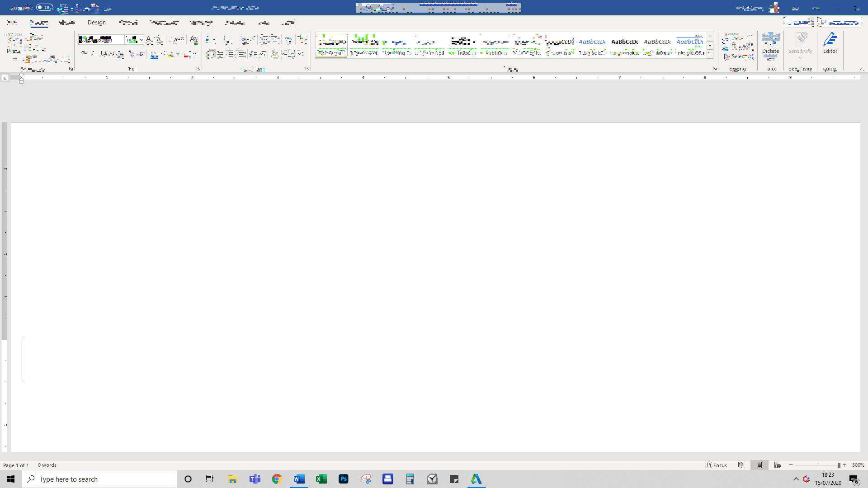Open Task View from taskbar
This screenshot has height=488, width=868.
pos(210,479)
